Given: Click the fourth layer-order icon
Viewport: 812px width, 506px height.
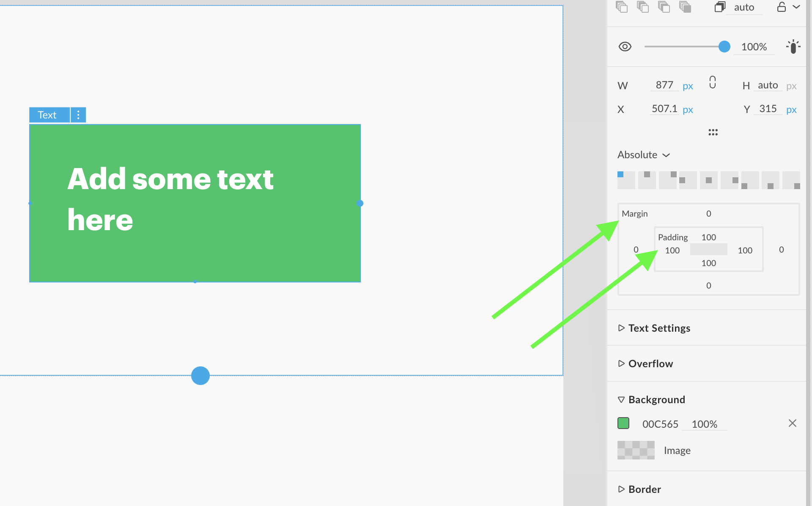Looking at the screenshot, I should coord(685,7).
